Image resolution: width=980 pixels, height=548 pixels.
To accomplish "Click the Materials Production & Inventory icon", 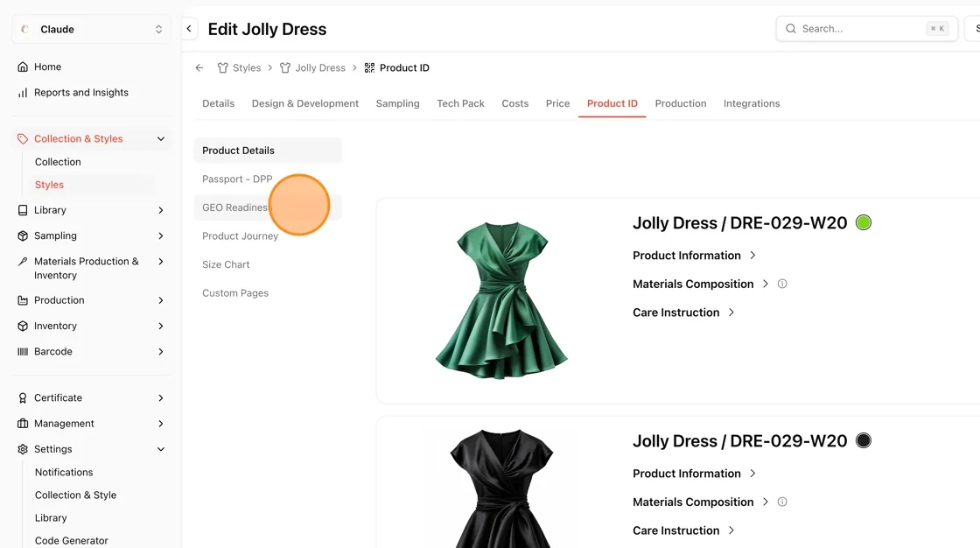I will click(23, 262).
